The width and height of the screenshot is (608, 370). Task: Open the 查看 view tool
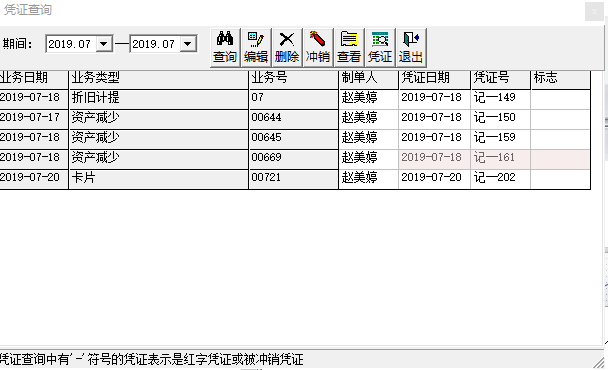[349, 47]
